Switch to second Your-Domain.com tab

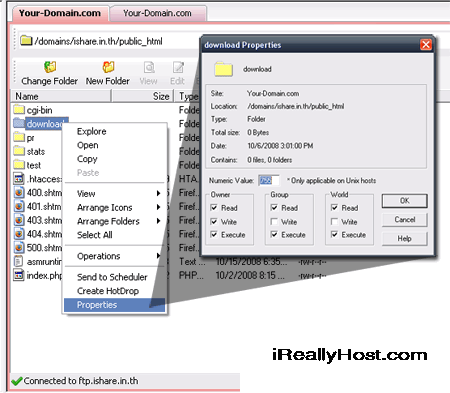pyautogui.click(x=158, y=13)
